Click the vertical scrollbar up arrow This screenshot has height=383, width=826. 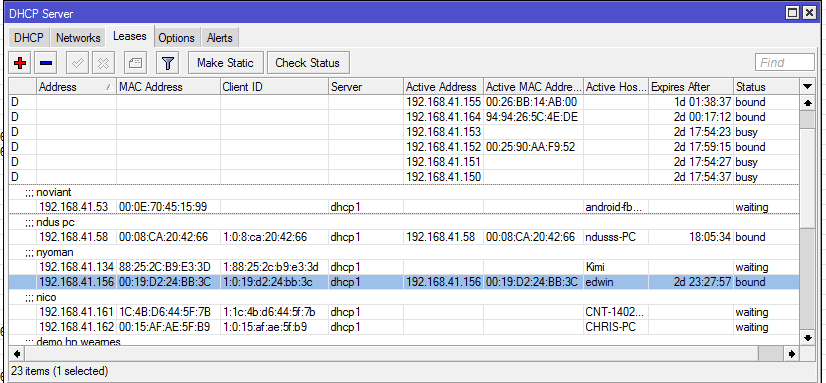807,104
